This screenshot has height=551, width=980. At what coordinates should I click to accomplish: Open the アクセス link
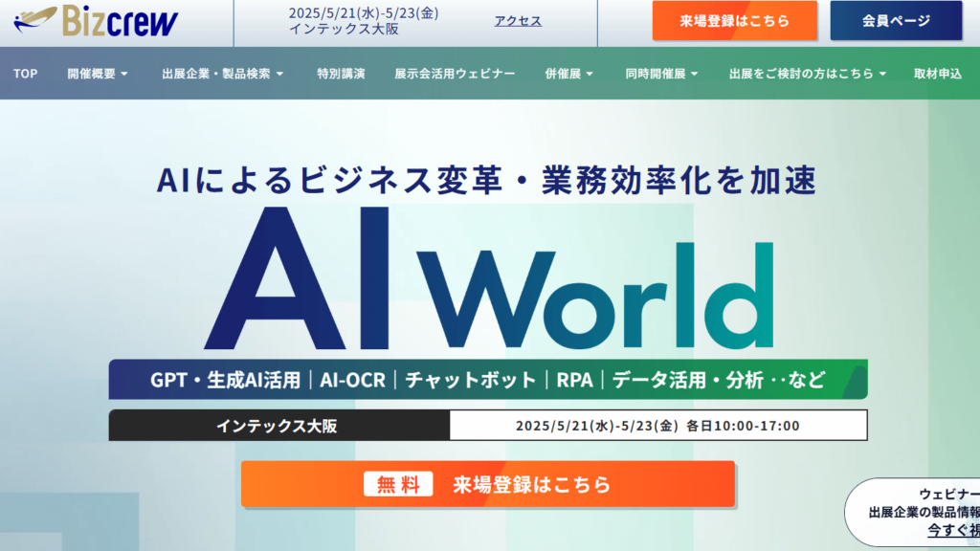tap(518, 21)
